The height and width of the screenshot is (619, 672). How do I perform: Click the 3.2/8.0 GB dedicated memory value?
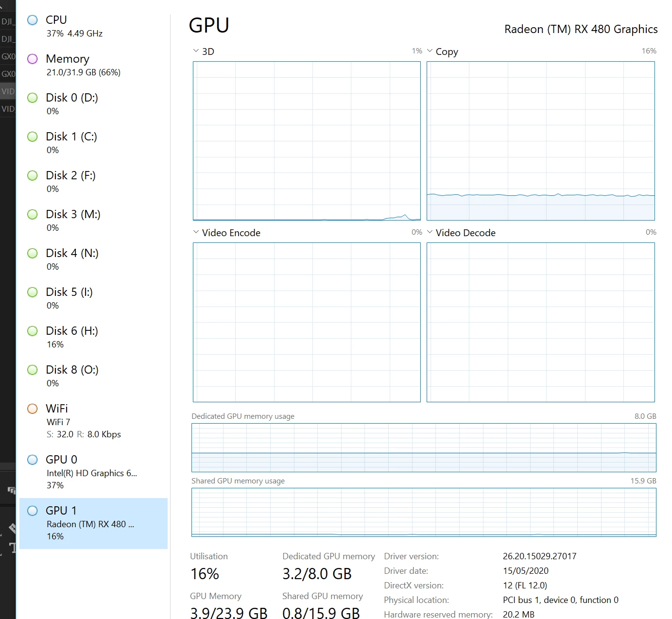tap(317, 574)
